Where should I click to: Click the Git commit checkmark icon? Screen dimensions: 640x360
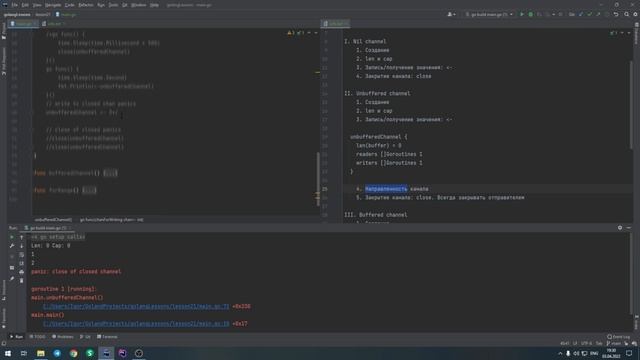[590, 14]
